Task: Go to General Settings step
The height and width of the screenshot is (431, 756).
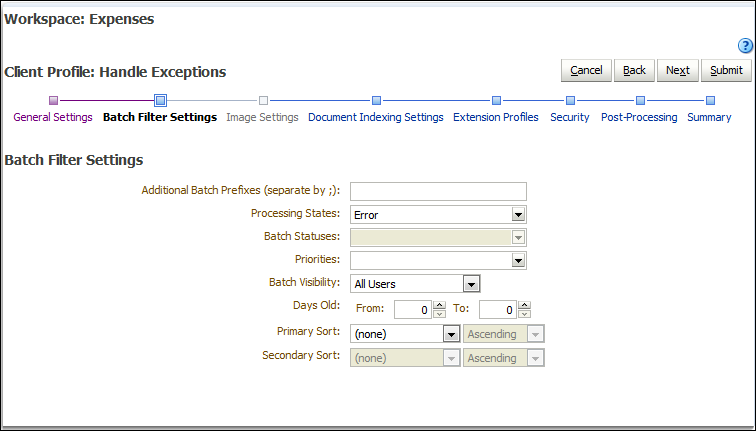Action: 53,117
